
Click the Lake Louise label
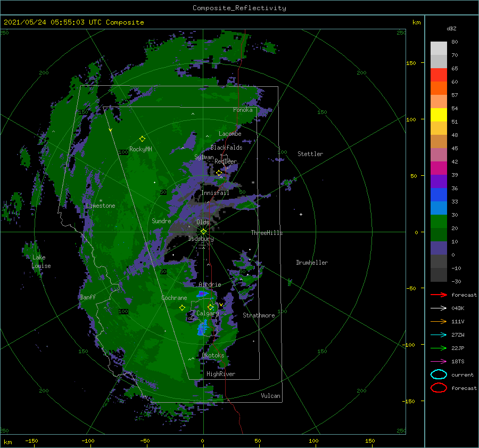coord(41,262)
